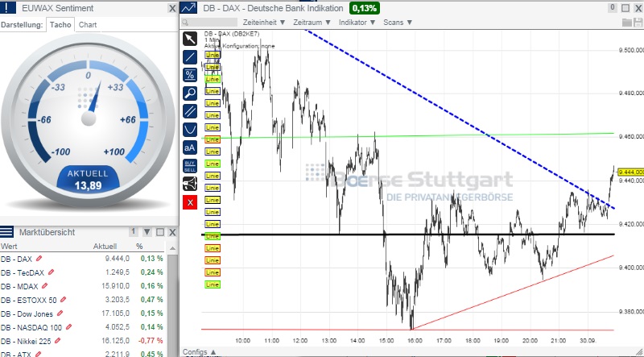This screenshot has height=357, width=644.
Task: Select the DB - Nikkei 225 row
Action: tap(82, 341)
